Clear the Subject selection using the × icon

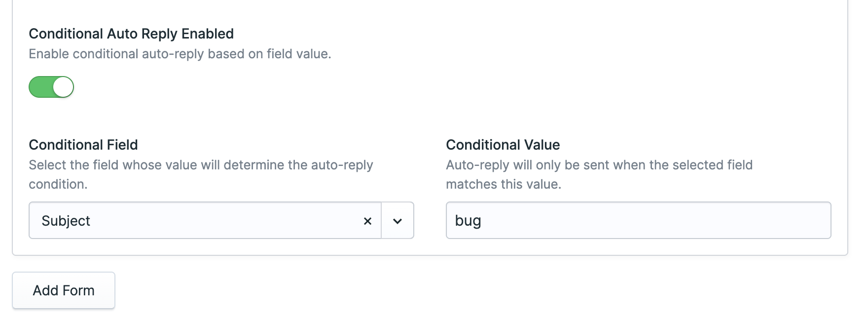click(368, 221)
